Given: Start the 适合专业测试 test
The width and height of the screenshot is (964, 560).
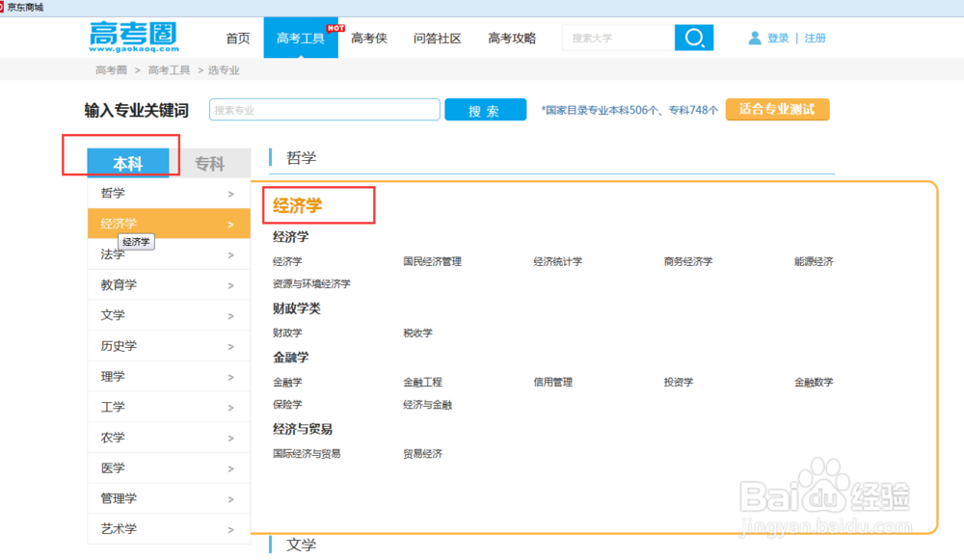Looking at the screenshot, I should click(777, 109).
